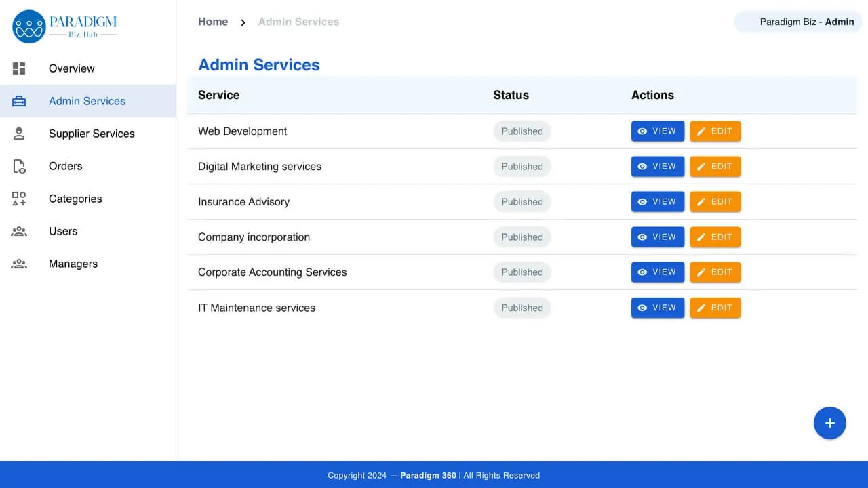Click the Supplier Services person icon
Screen dimensions: 868x488
click(x=18, y=133)
